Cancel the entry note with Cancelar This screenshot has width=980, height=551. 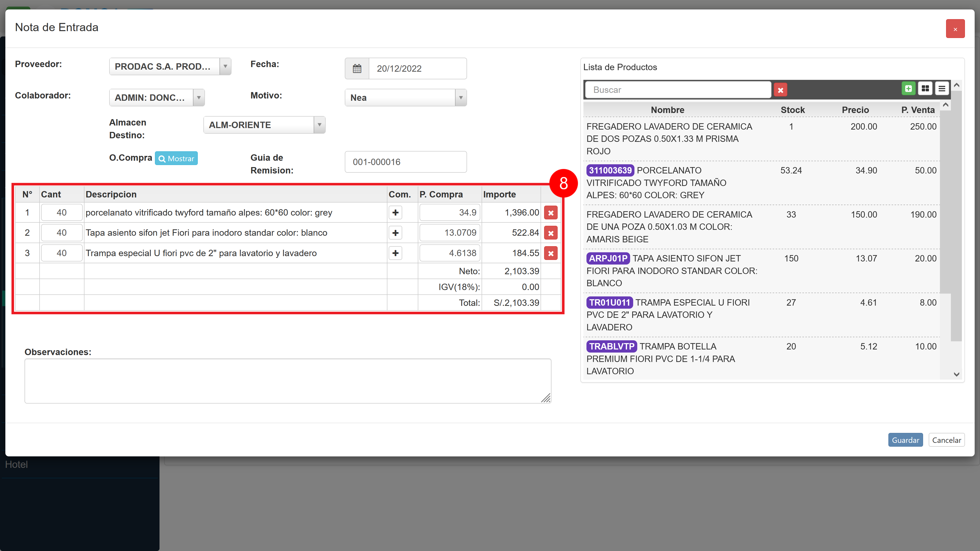947,440
